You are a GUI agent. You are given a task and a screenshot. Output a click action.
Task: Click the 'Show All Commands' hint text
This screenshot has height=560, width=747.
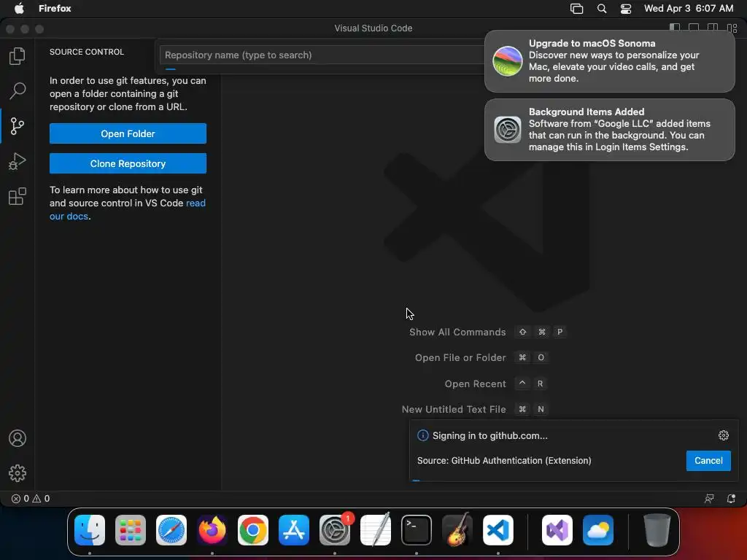pos(457,332)
